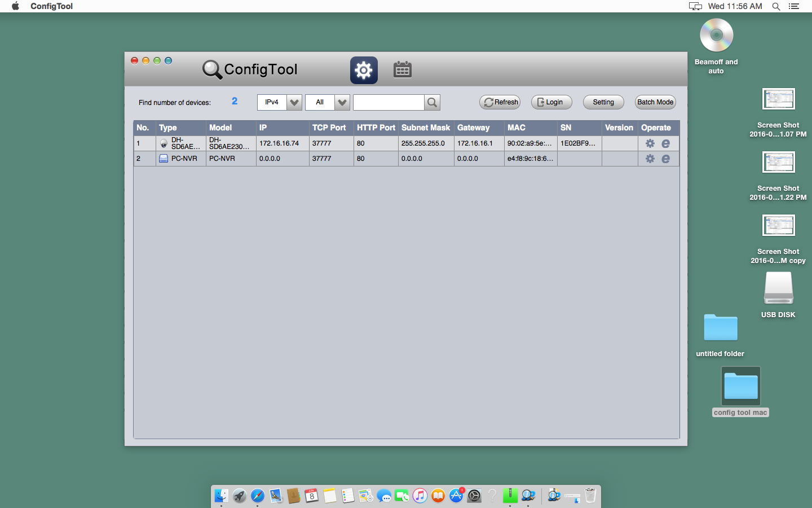Click the magnifier search icon beside search box

[432, 102]
